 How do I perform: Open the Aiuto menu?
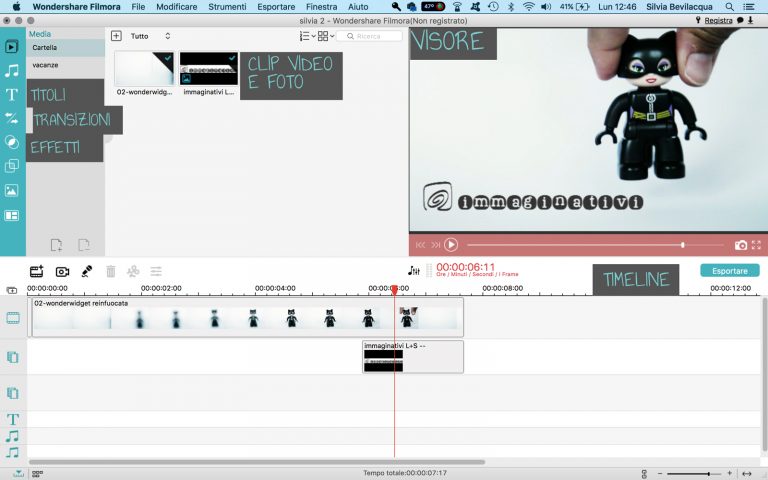tap(358, 7)
